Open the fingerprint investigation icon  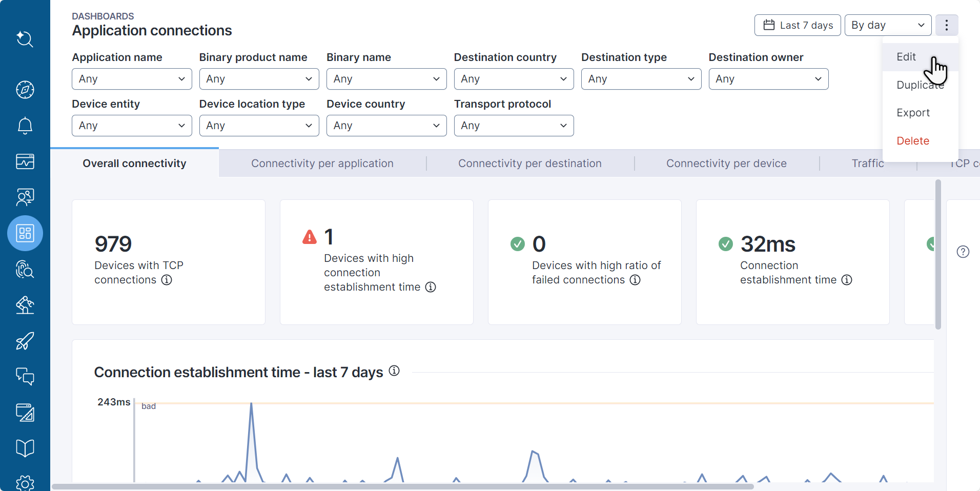click(25, 269)
